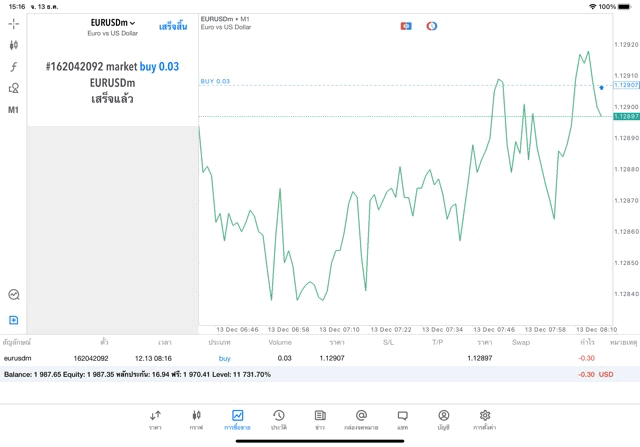Select the crosshair tool in the sidebar

tap(13, 23)
